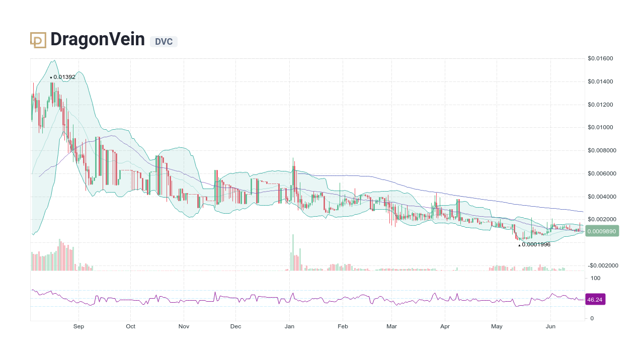Viewport: 644px width, 362px height.
Task: Select the DVC ticker badge
Action: [164, 42]
